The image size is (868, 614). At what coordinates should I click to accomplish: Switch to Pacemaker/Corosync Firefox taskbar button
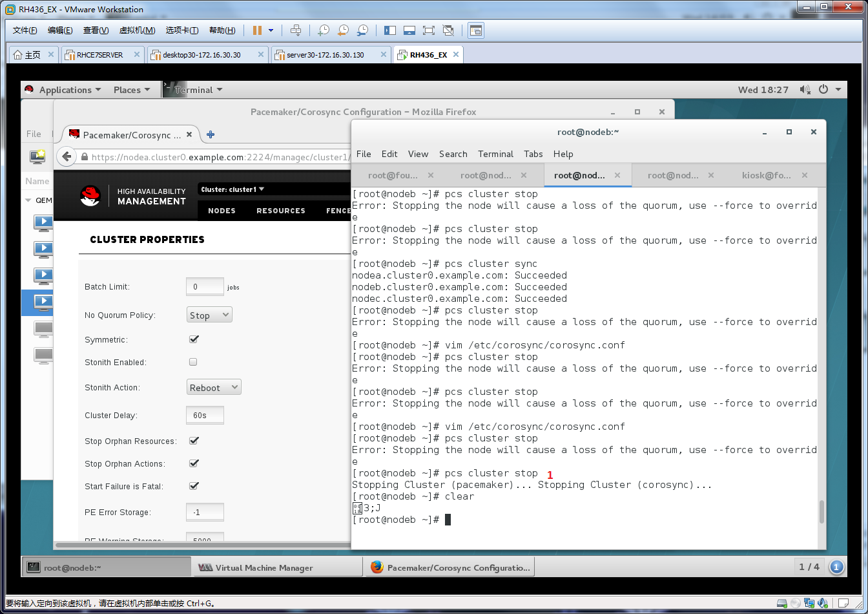point(449,567)
